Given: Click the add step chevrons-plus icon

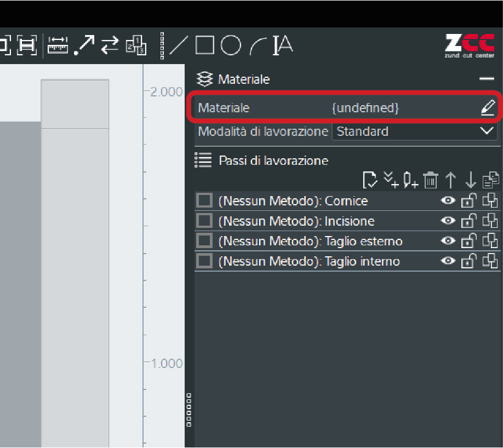Looking at the screenshot, I should tap(391, 180).
